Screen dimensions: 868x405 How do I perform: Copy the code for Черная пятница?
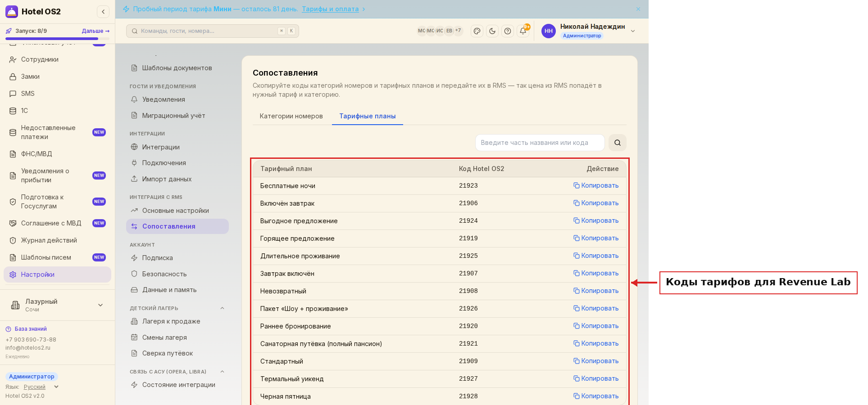[x=596, y=396]
